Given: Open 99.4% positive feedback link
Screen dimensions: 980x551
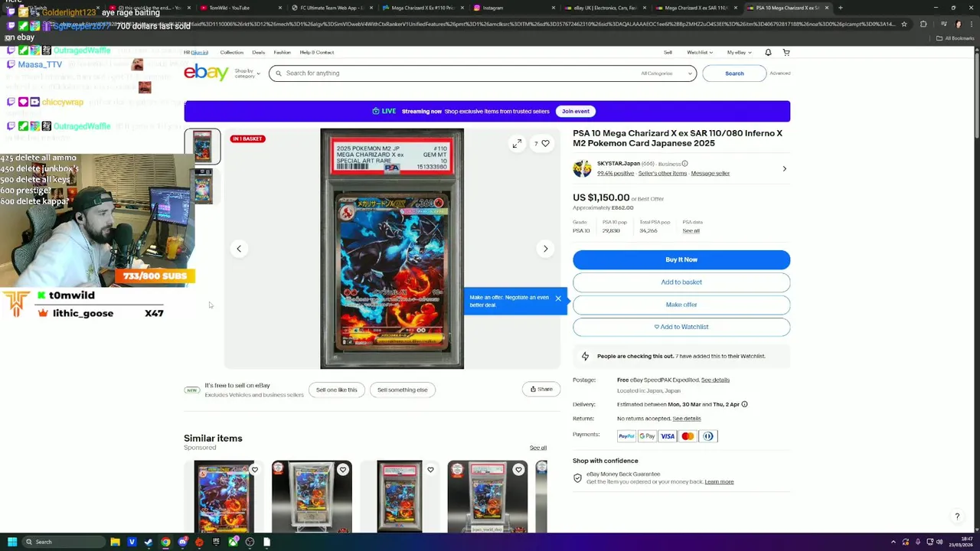Looking at the screenshot, I should 616,173.
